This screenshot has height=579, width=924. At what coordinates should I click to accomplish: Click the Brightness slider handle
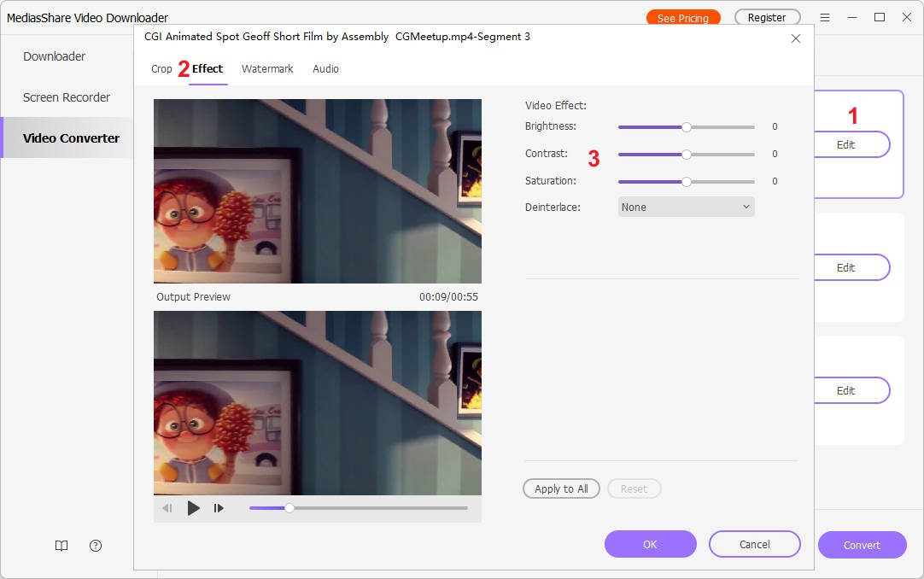click(x=687, y=127)
